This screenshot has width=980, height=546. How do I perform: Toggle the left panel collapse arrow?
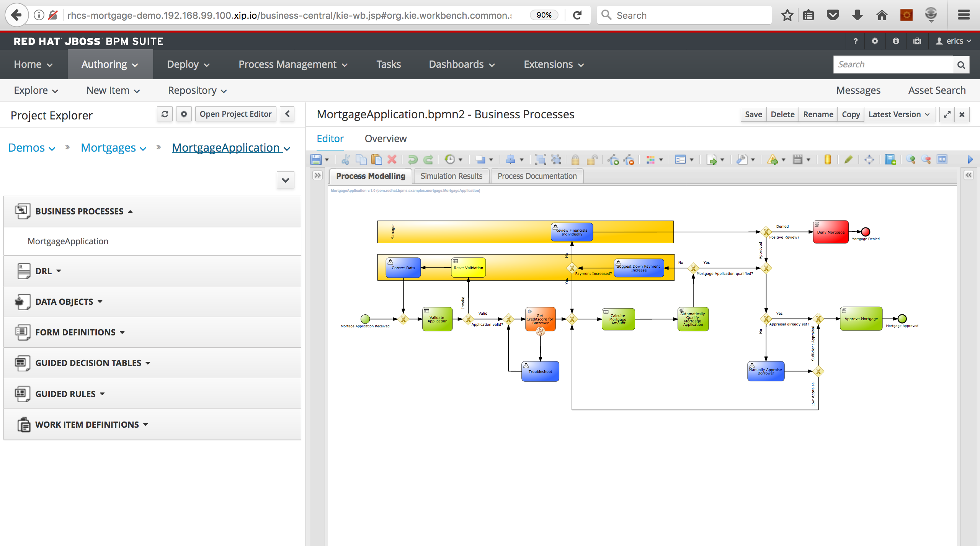point(287,114)
